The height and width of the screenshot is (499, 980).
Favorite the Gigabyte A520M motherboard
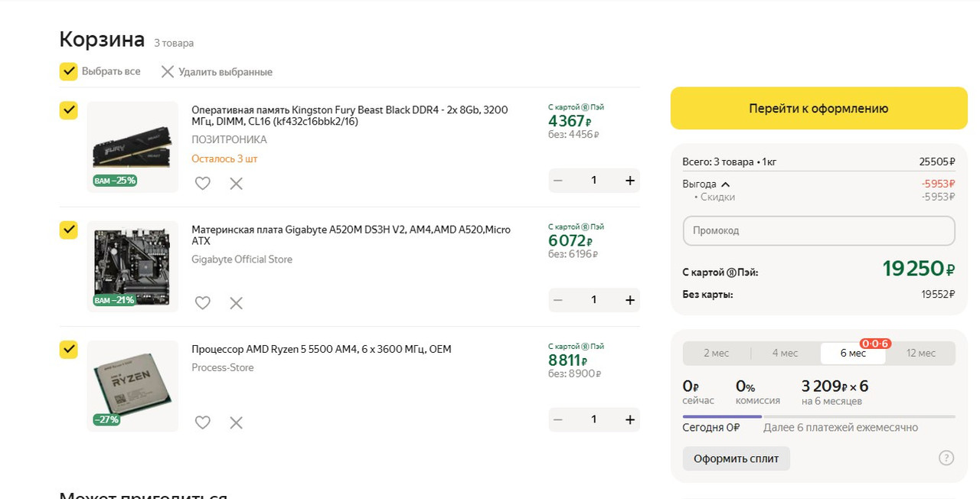point(202,303)
